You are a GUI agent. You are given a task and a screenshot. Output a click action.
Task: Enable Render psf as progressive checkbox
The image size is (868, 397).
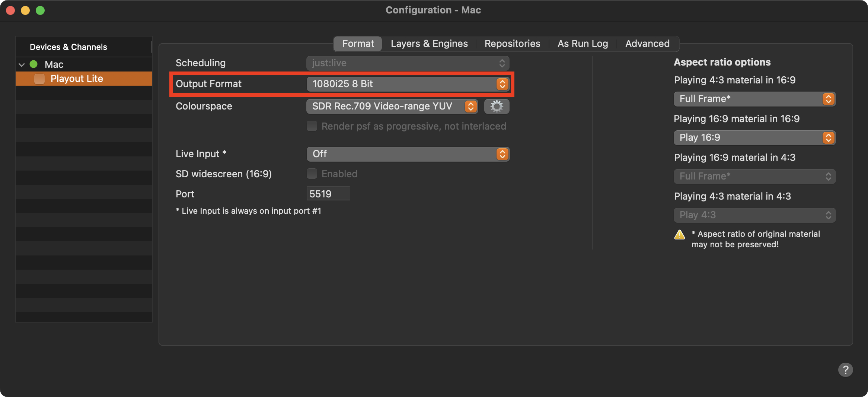tap(312, 126)
